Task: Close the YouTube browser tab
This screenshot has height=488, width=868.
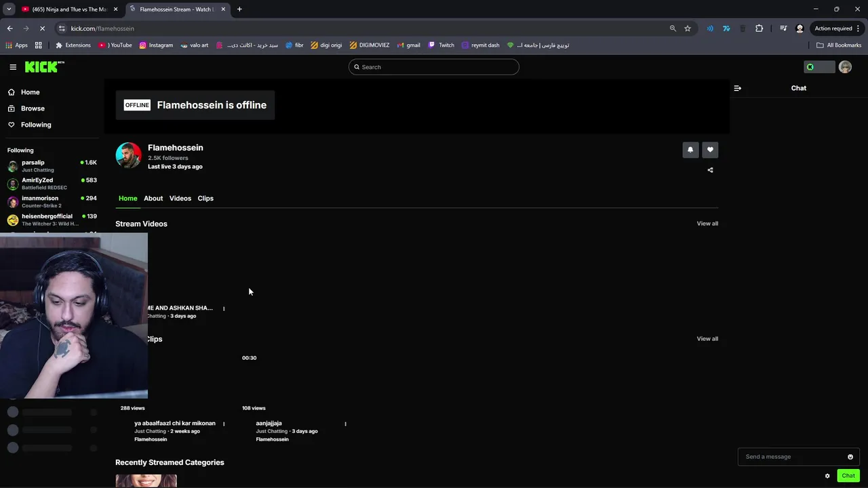Action: [x=115, y=9]
